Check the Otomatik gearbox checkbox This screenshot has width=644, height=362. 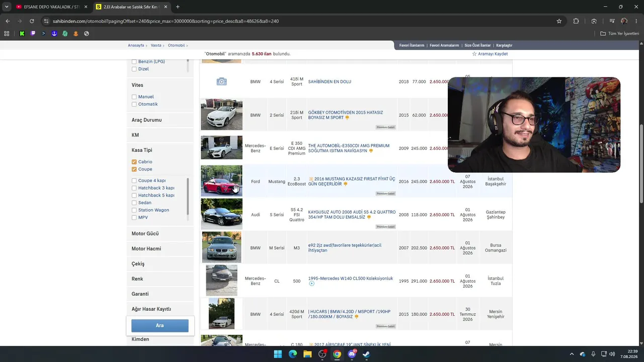tap(134, 105)
